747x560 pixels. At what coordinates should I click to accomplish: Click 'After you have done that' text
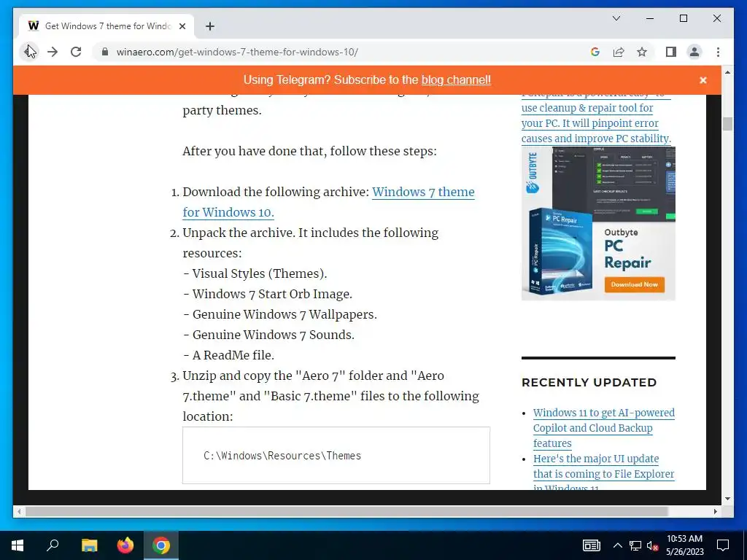[x=309, y=151]
